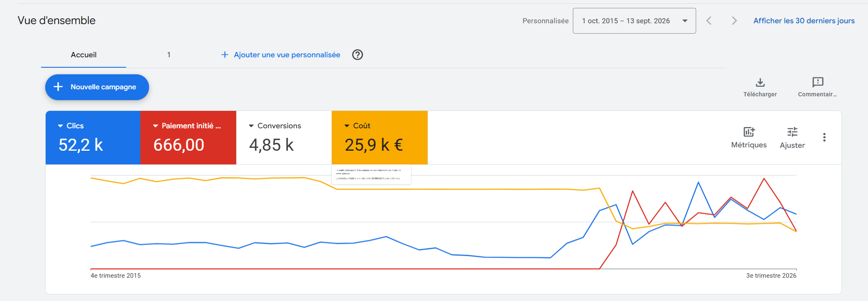Open the three-dot more options menu
868x301 pixels.
824,137
